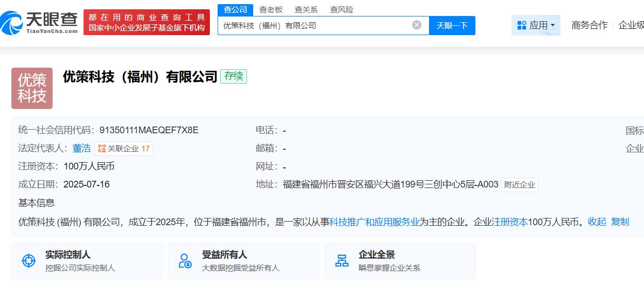Collapse company description with 收起
644x282 pixels.
tap(597, 222)
